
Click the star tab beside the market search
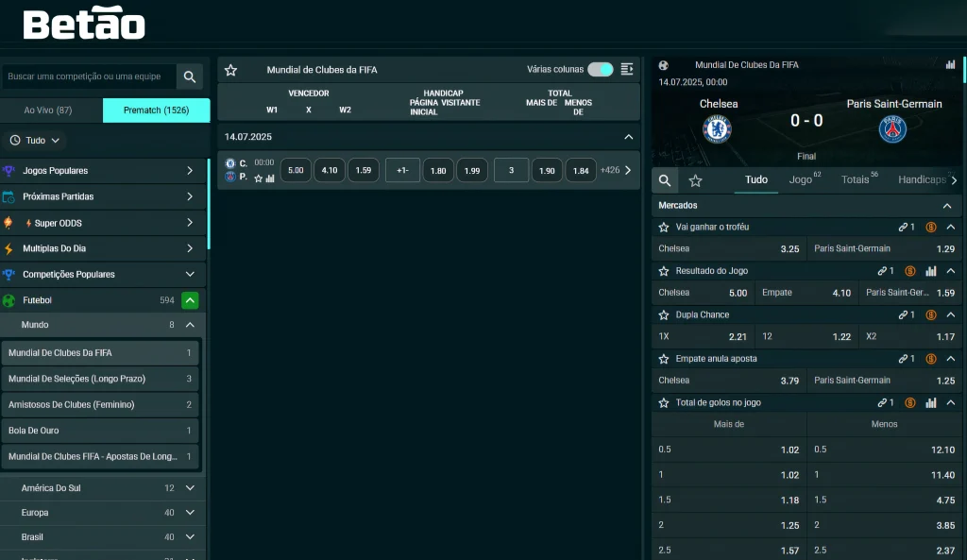[696, 180]
